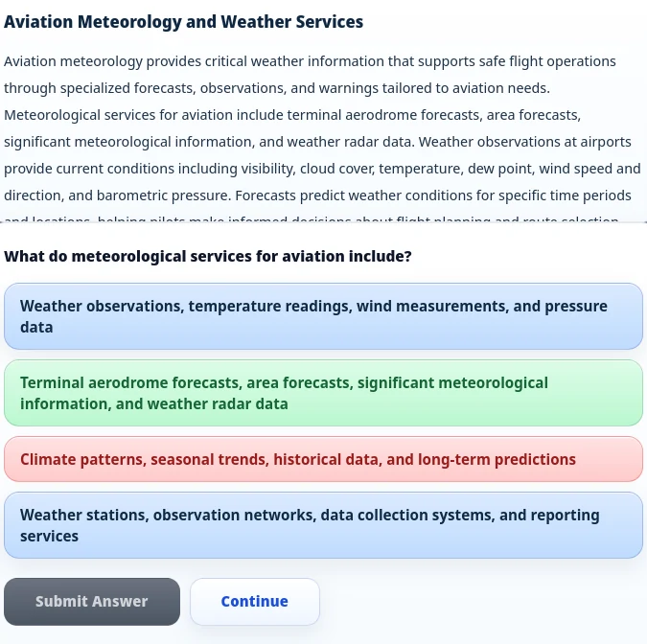Choose the green 'Terminal aerodrome forecasts' answer
Image resolution: width=647 pixels, height=644 pixels.
tap(324, 393)
